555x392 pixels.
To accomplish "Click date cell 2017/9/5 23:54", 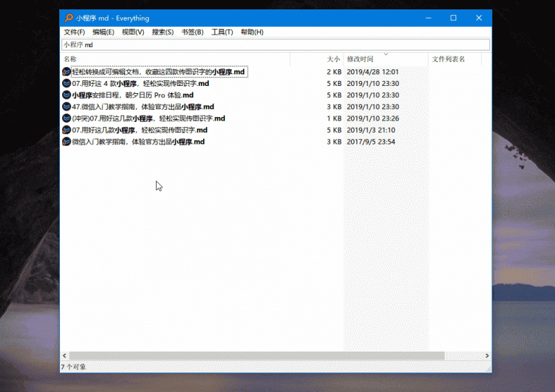I will [x=371, y=141].
